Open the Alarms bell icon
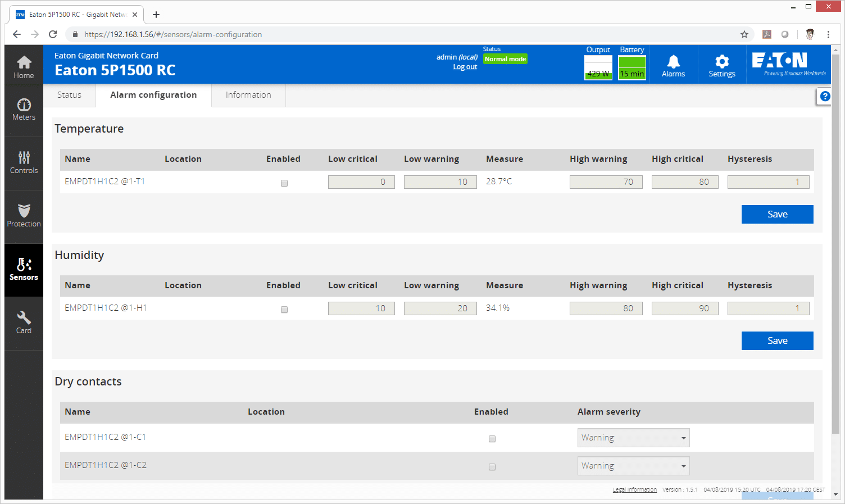This screenshot has width=845, height=504. [673, 66]
